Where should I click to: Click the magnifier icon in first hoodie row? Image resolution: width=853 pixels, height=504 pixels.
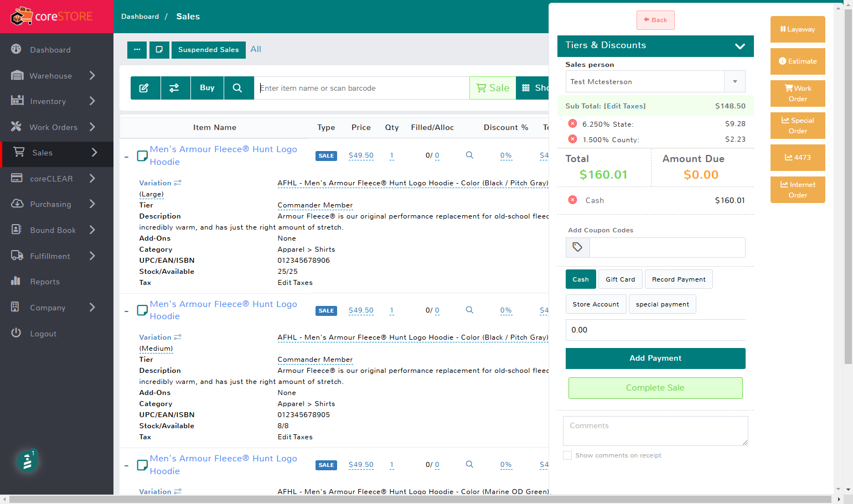[x=469, y=155]
